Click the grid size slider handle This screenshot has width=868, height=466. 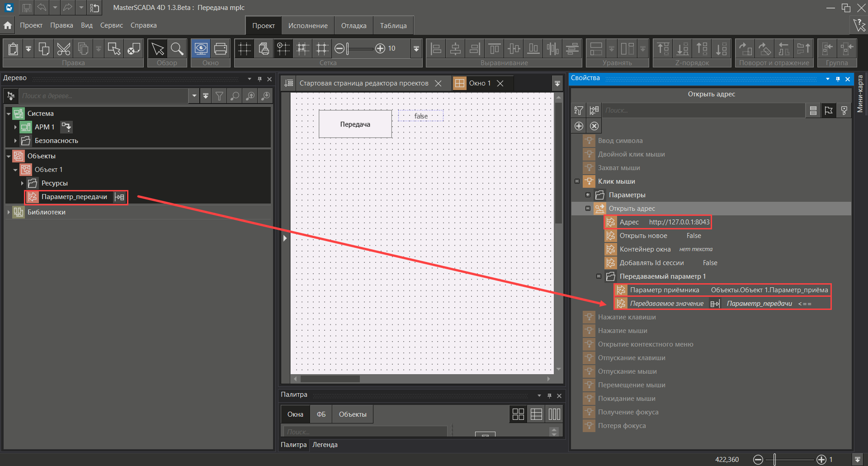[x=348, y=48]
